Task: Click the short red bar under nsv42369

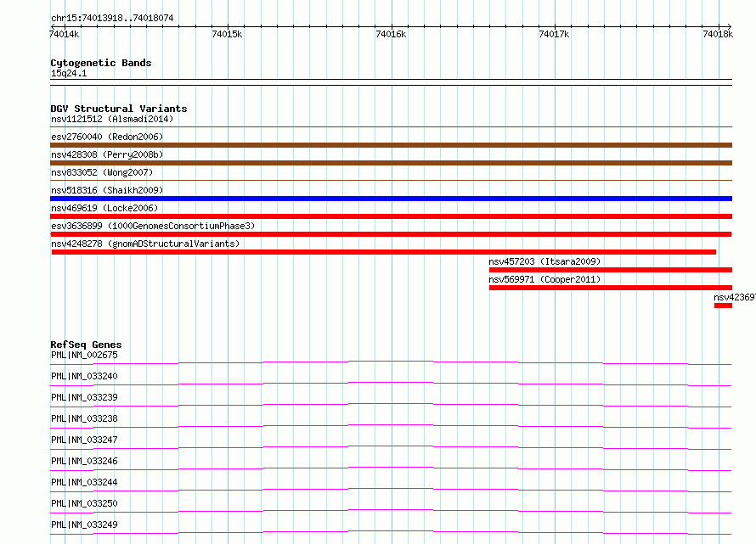Action: tap(723, 306)
